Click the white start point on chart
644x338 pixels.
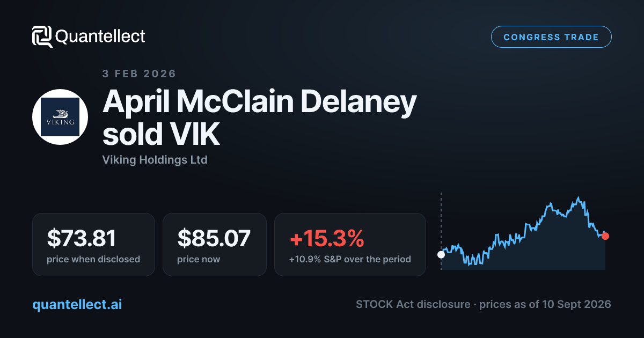tap(441, 255)
